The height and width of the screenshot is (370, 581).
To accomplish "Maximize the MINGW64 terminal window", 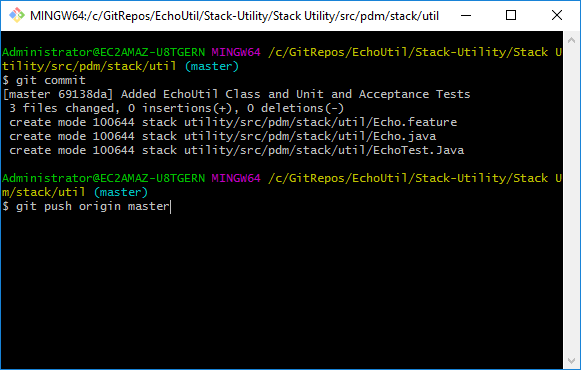I will [x=511, y=16].
